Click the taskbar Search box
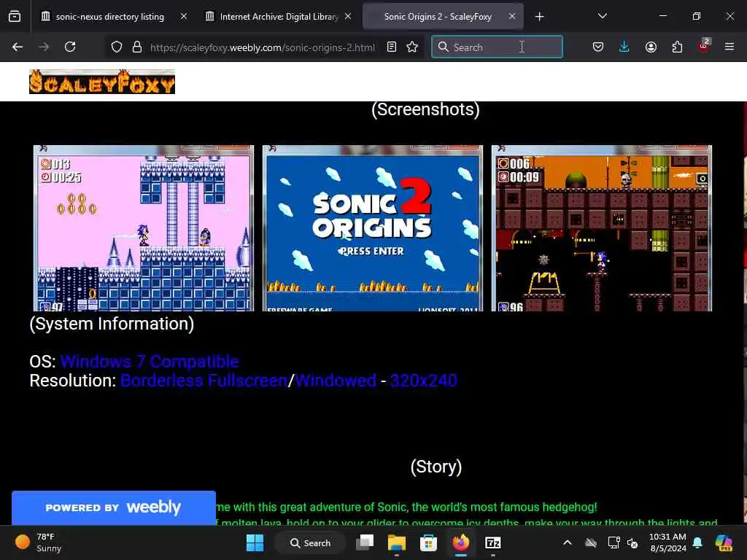 click(311, 542)
